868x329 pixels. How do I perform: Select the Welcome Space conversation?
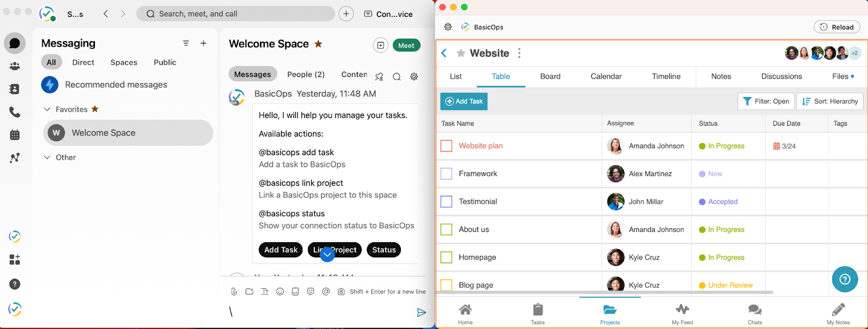[x=128, y=133]
